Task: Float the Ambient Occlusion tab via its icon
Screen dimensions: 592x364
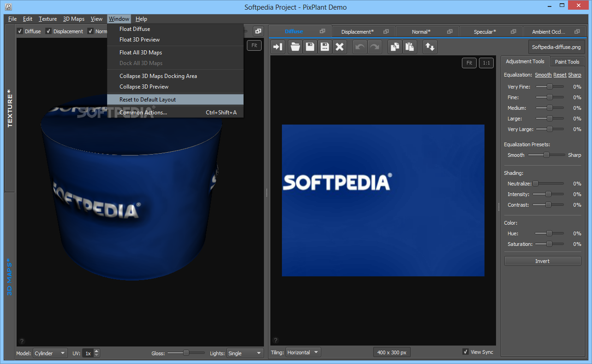Action: click(x=577, y=31)
